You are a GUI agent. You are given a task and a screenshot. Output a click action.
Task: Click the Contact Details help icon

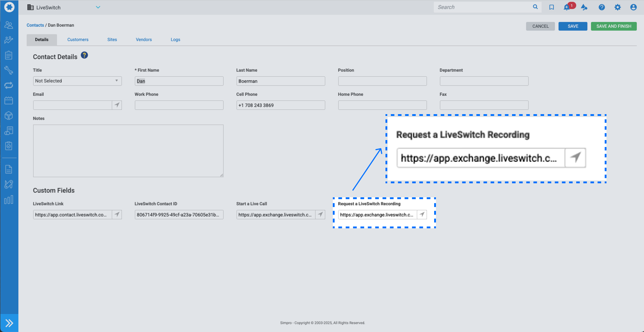(84, 55)
